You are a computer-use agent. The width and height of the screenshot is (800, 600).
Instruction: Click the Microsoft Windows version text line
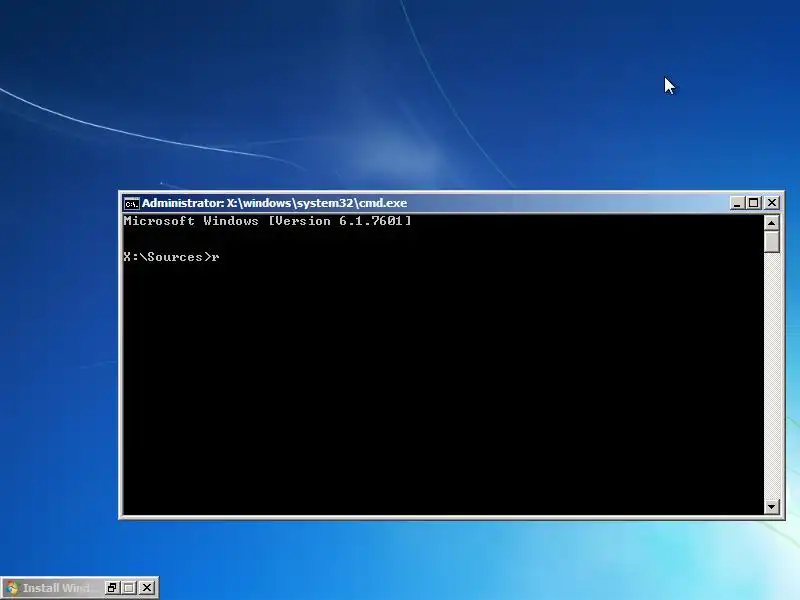[x=267, y=221]
